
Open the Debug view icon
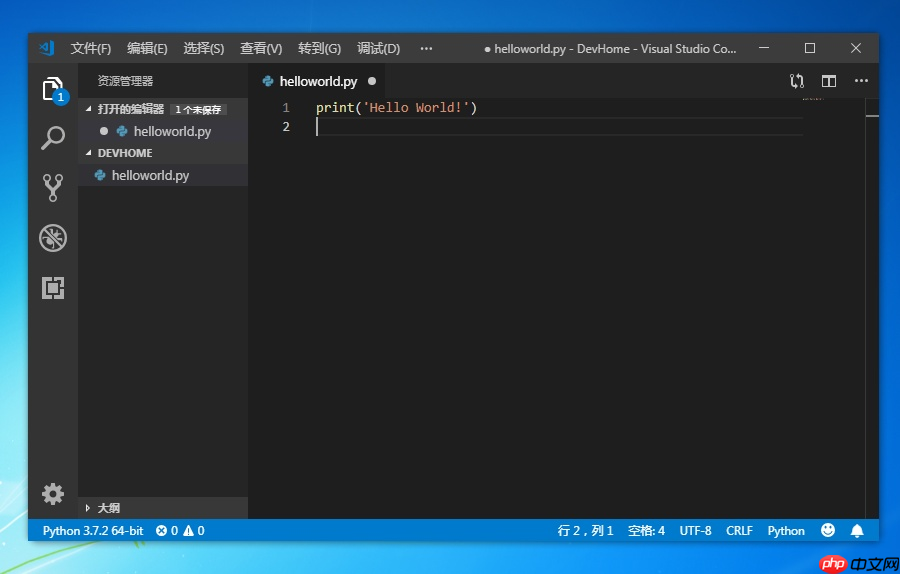53,238
